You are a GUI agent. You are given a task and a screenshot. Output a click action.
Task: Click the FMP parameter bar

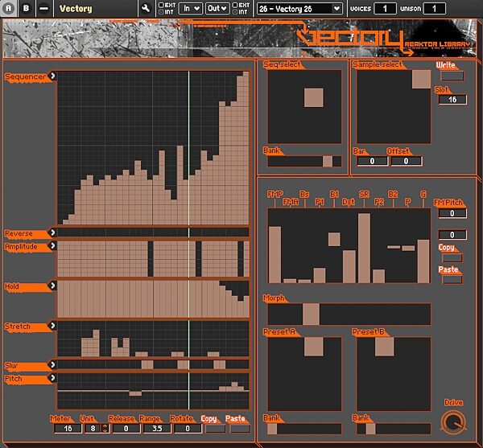tap(275, 254)
